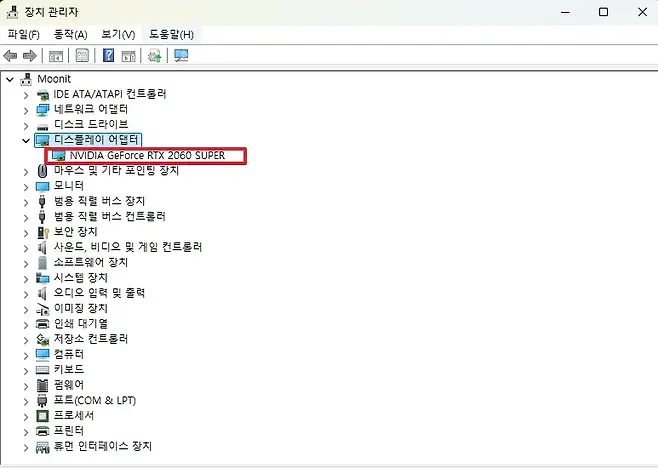Minimize the 장치 관리자 window
658x468 pixels.
565,12
